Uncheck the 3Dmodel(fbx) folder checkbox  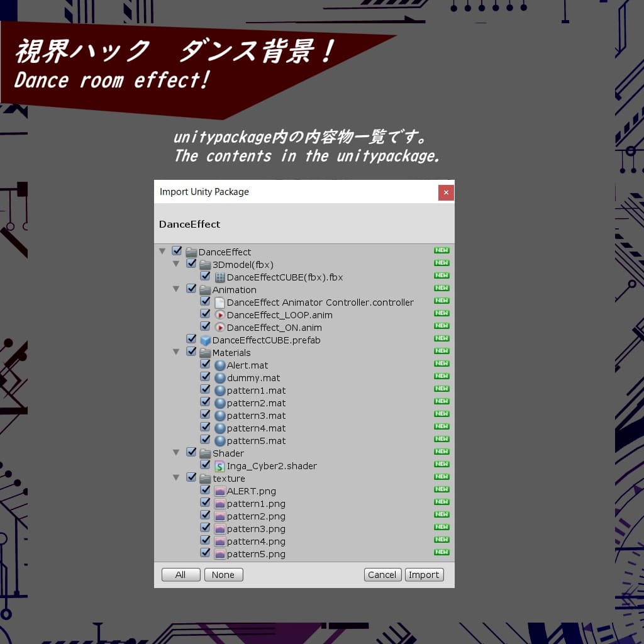coord(191,264)
